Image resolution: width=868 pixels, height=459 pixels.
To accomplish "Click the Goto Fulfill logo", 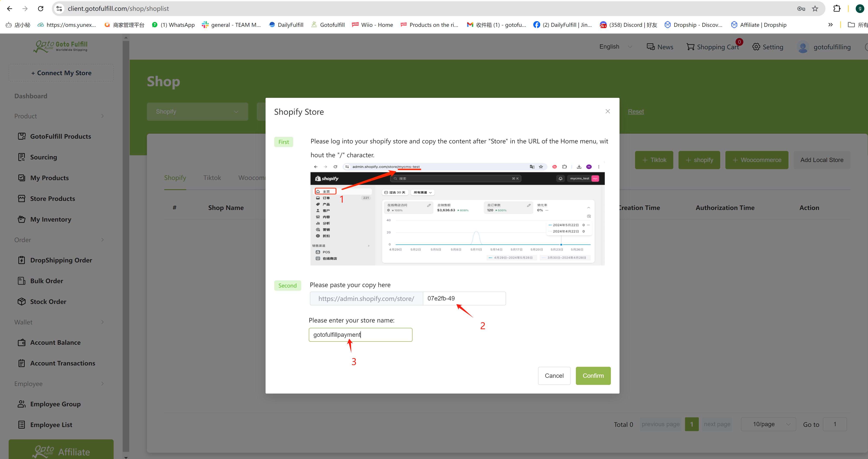I will coord(61,46).
